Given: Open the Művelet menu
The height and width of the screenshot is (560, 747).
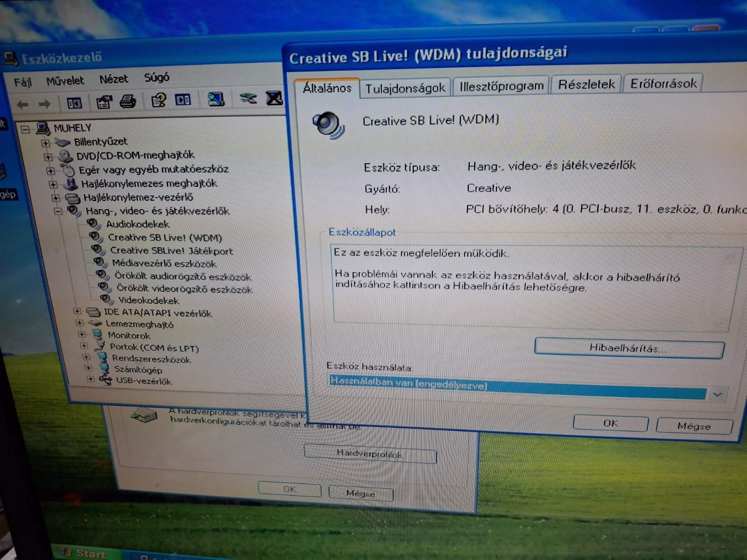Looking at the screenshot, I should (65, 81).
